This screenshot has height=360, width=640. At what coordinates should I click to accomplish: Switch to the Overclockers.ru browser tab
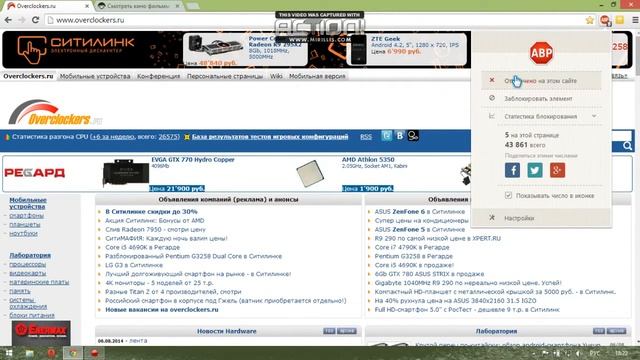point(48,6)
